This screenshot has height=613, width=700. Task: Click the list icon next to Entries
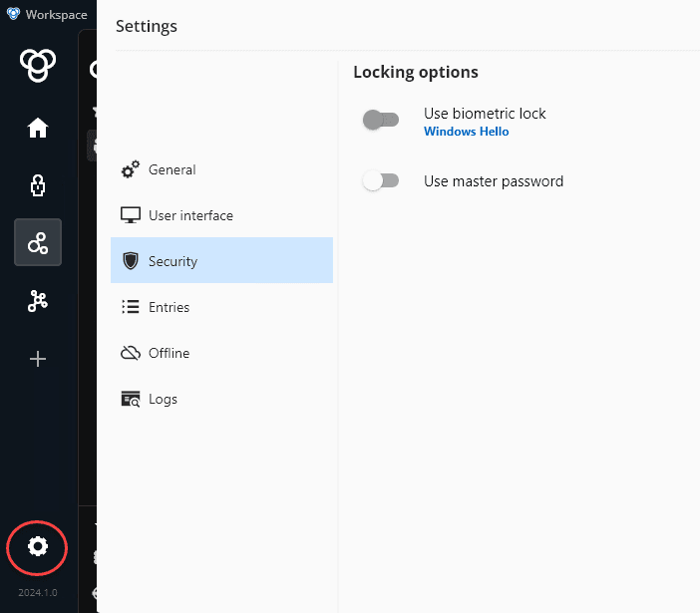[130, 307]
